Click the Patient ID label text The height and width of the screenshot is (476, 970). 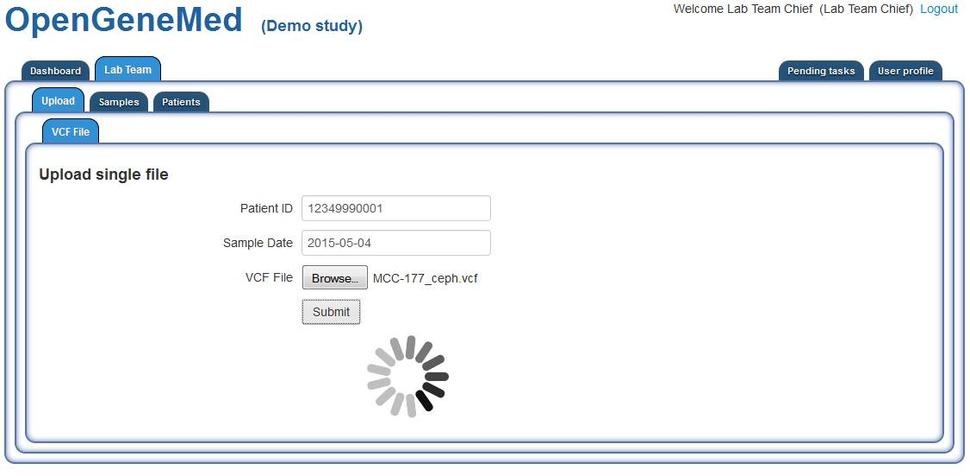pos(266,208)
